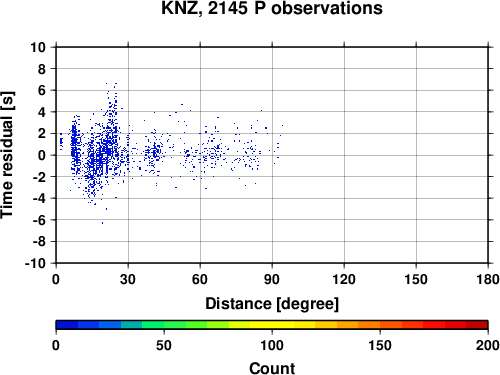Click the y-axis tick label '-6'

[x=39, y=220]
